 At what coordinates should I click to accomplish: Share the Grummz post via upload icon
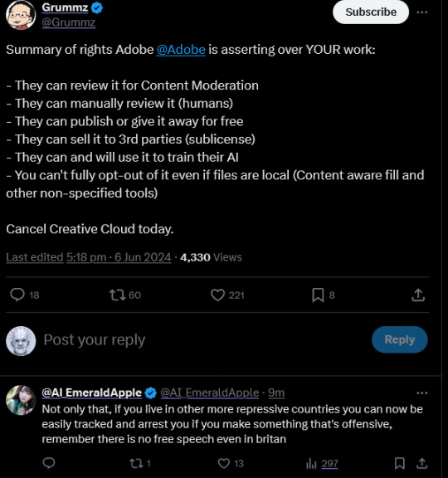pyautogui.click(x=418, y=295)
